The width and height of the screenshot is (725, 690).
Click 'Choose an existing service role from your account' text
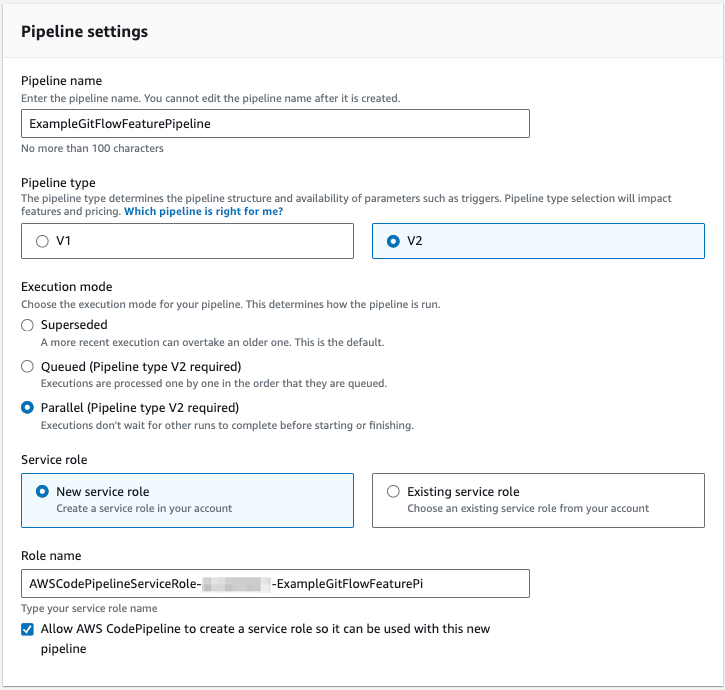point(528,508)
